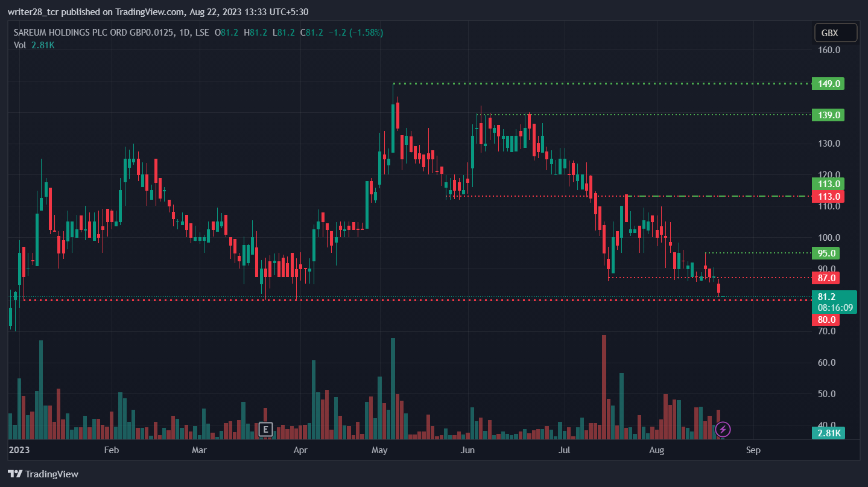Click the May time axis label
Screen dimensions: 868x487
(379, 450)
